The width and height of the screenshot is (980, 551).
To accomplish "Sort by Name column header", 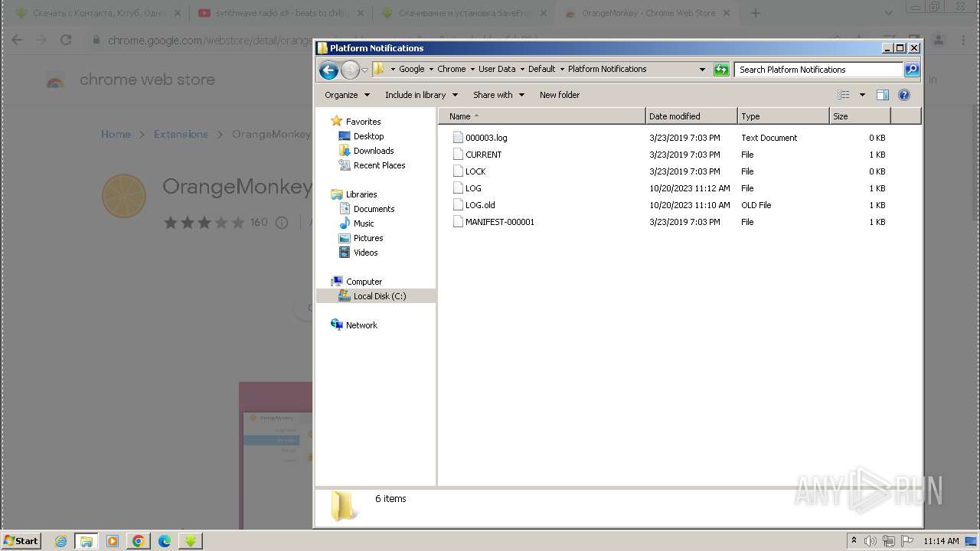I will point(542,116).
